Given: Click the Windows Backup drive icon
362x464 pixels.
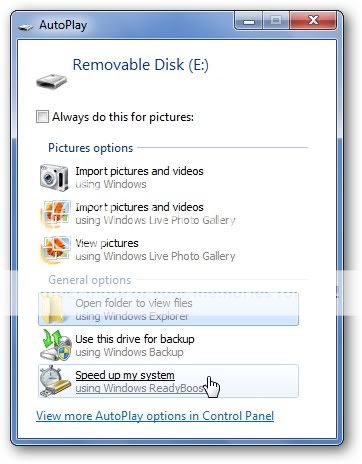Looking at the screenshot, I should coord(55,345).
